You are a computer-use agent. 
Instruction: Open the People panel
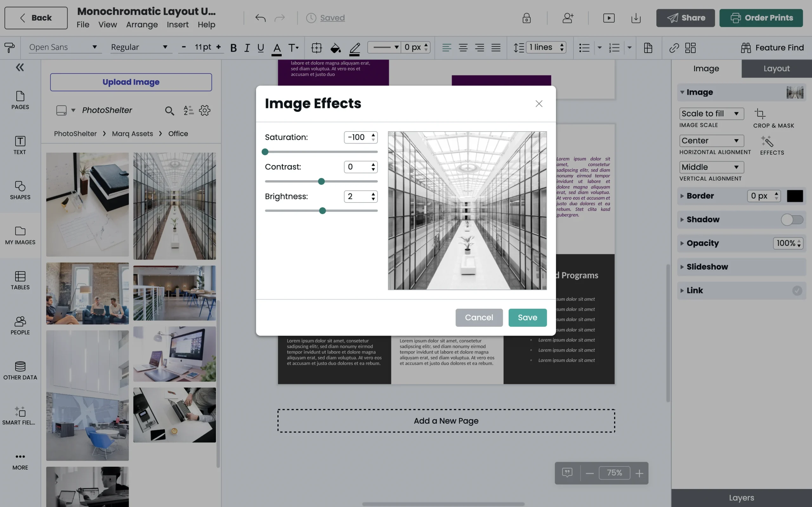pos(20,325)
